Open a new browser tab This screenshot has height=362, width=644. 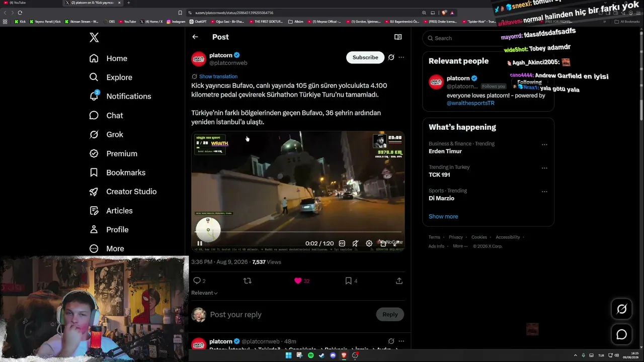point(128,3)
